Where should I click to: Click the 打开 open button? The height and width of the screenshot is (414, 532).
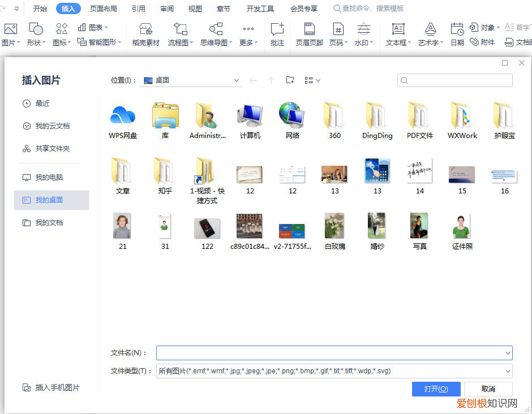pos(436,389)
